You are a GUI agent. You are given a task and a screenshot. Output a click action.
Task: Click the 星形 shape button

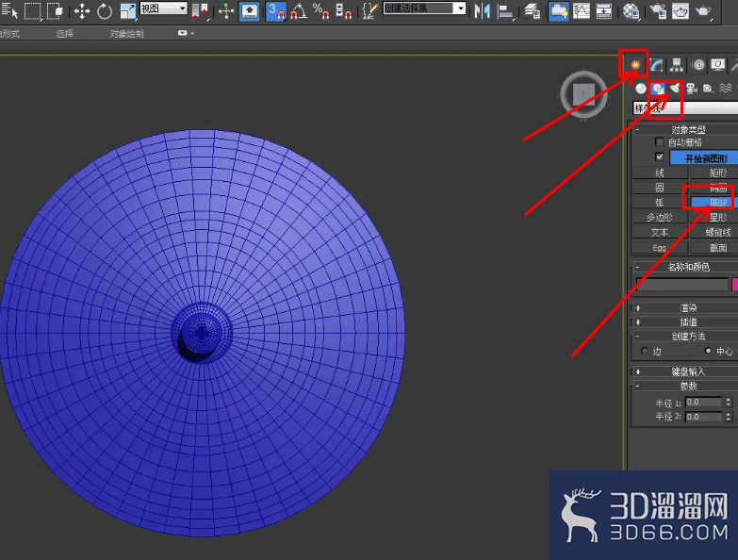[714, 218]
